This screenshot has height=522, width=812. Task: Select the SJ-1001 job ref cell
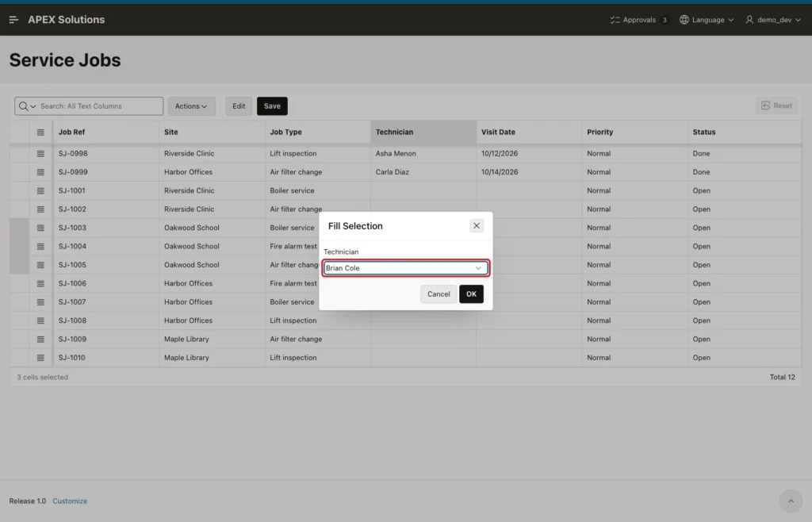(x=106, y=190)
